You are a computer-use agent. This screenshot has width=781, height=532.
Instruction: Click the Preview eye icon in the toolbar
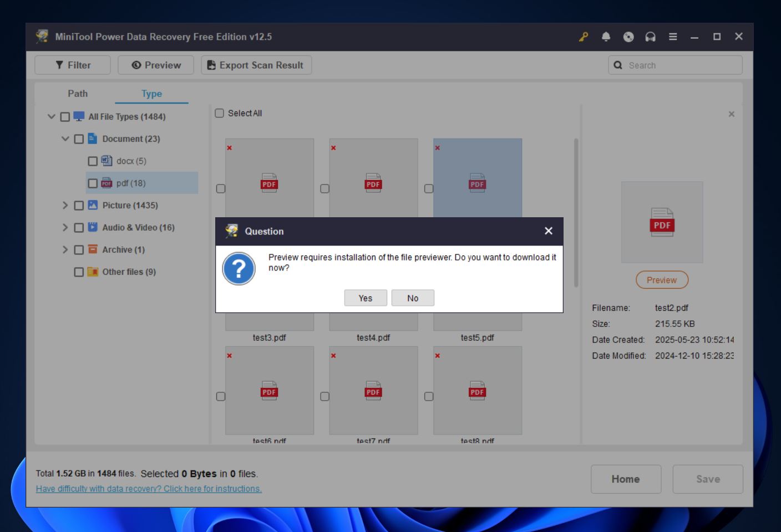pyautogui.click(x=136, y=65)
